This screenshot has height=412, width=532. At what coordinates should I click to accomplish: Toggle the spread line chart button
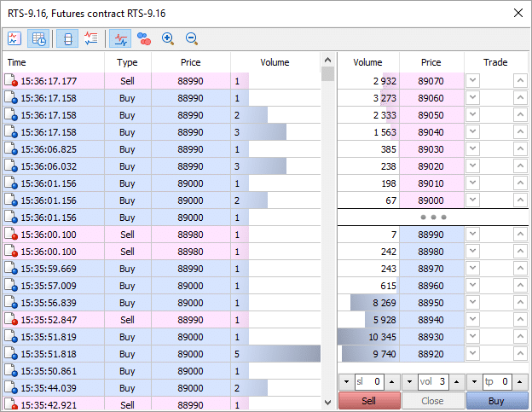coord(120,38)
